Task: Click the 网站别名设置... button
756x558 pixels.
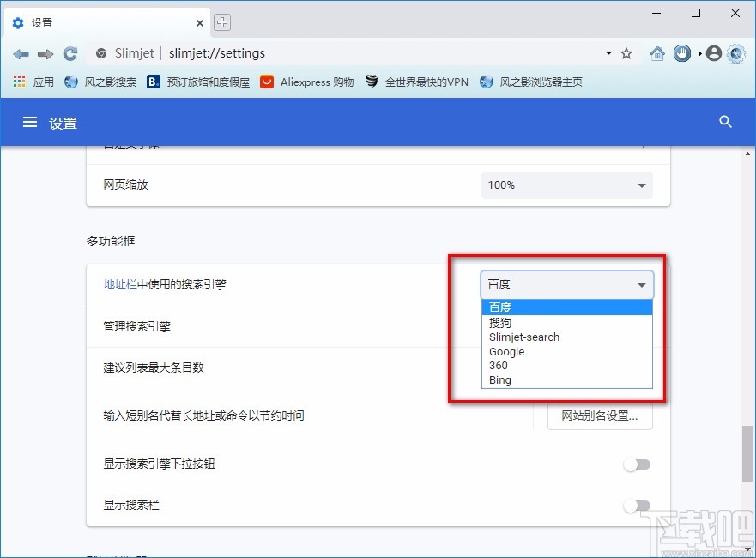Action: click(599, 416)
